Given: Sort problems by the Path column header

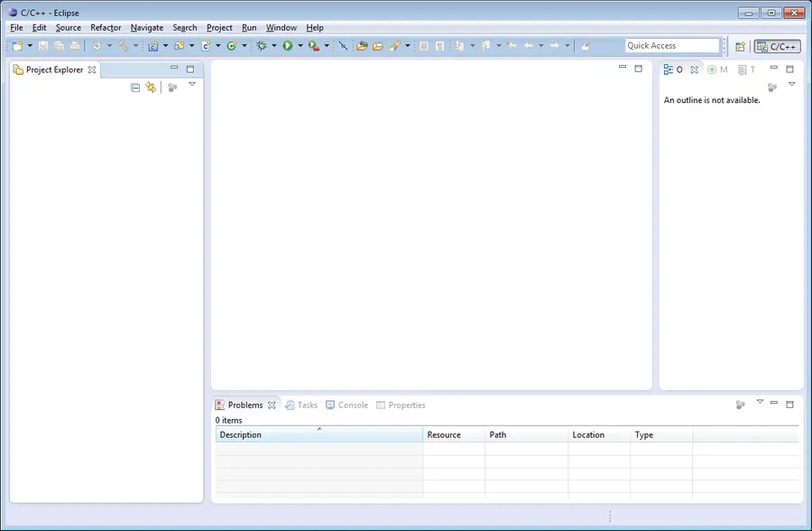Looking at the screenshot, I should pos(526,434).
